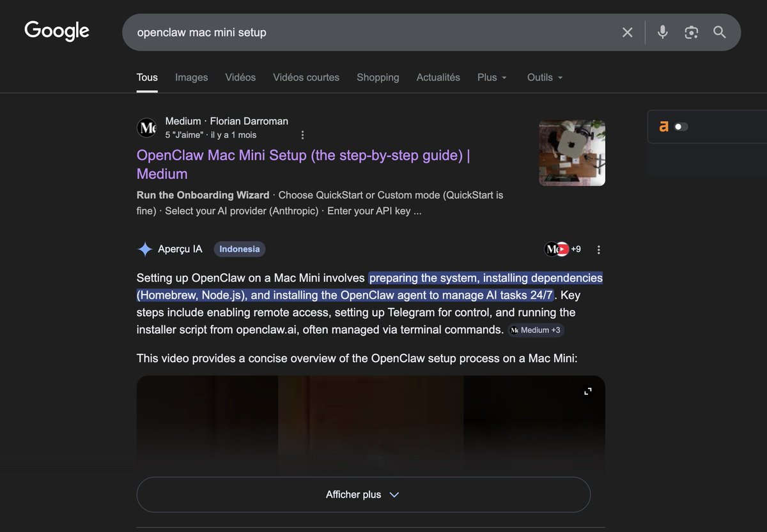Viewport: 767px width, 532px height.
Task: Start voice search with microphone icon
Action: 662,32
